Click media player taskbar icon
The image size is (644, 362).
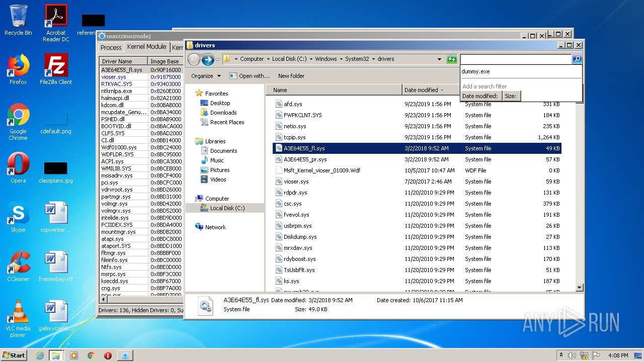[x=74, y=355]
